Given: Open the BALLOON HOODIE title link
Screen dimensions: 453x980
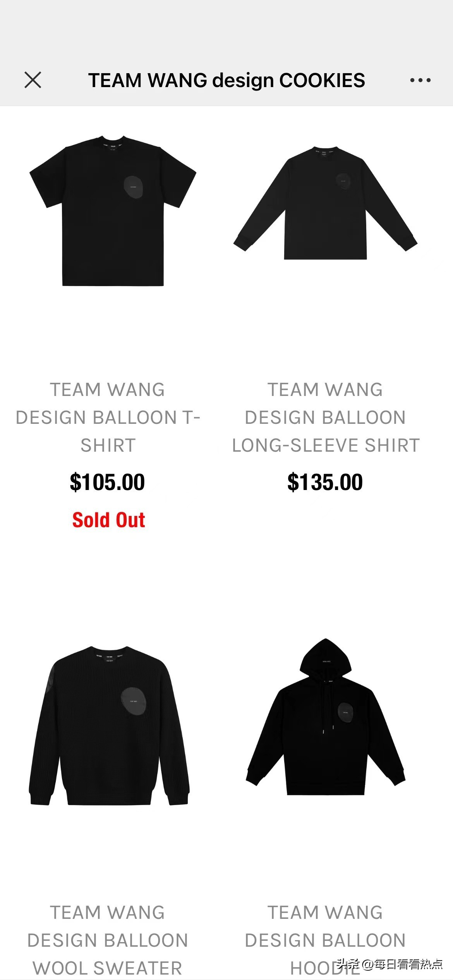Looking at the screenshot, I should coord(325,940).
